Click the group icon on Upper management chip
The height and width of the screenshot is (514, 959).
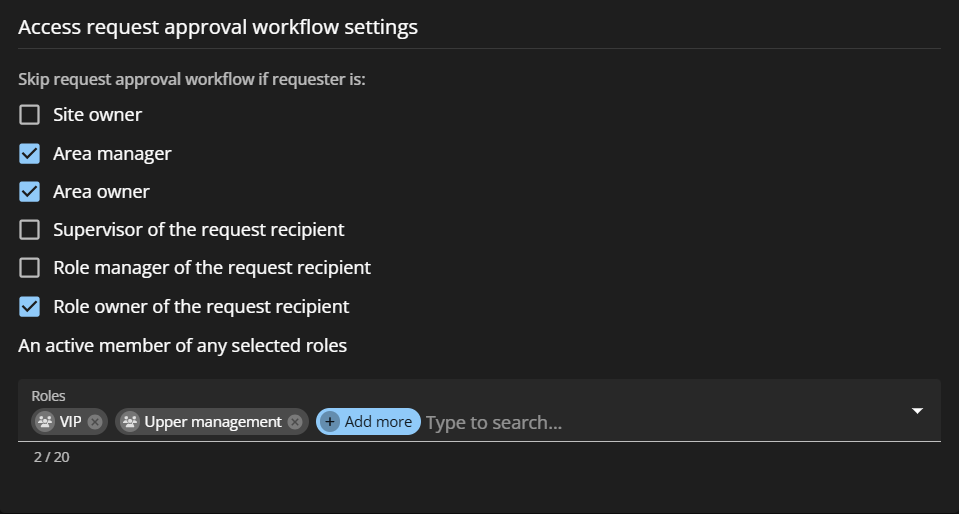click(130, 422)
